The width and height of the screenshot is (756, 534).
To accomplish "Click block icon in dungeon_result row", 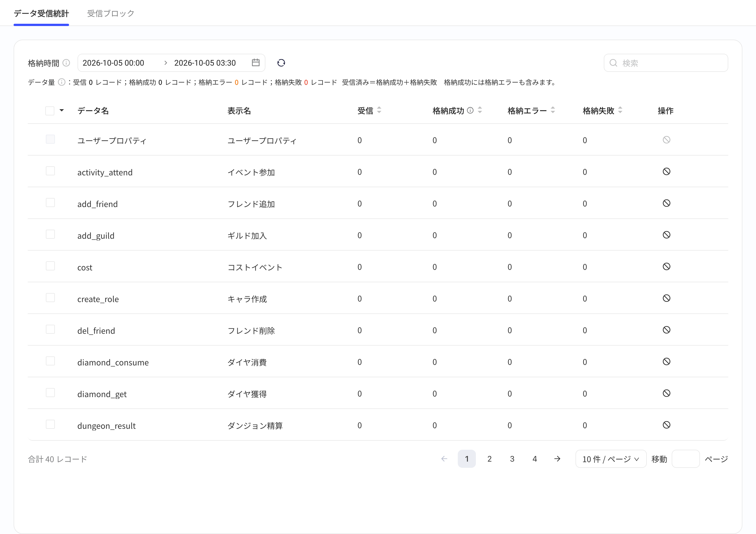I will [x=666, y=425].
